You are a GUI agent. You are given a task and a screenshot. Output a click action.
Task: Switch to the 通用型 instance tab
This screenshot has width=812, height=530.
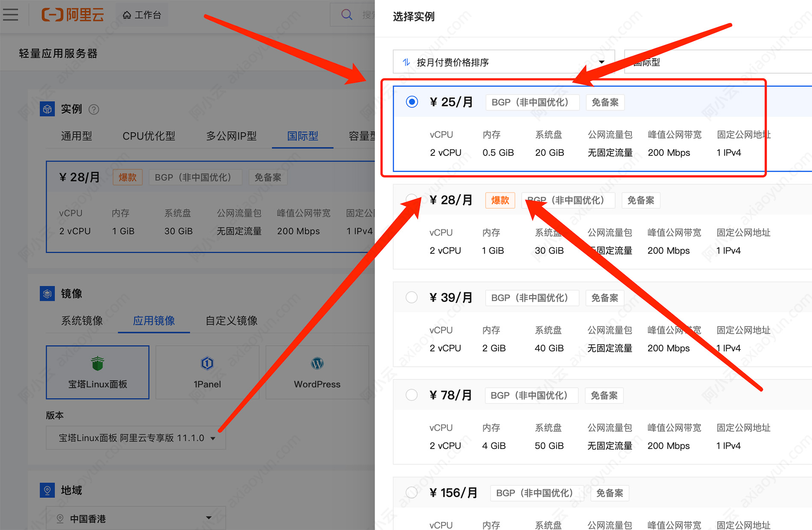click(76, 136)
